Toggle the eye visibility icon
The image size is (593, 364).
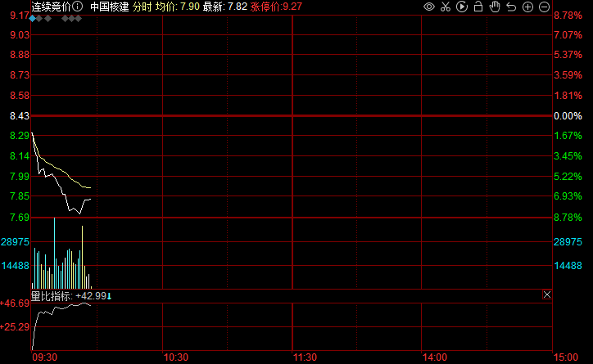click(428, 7)
